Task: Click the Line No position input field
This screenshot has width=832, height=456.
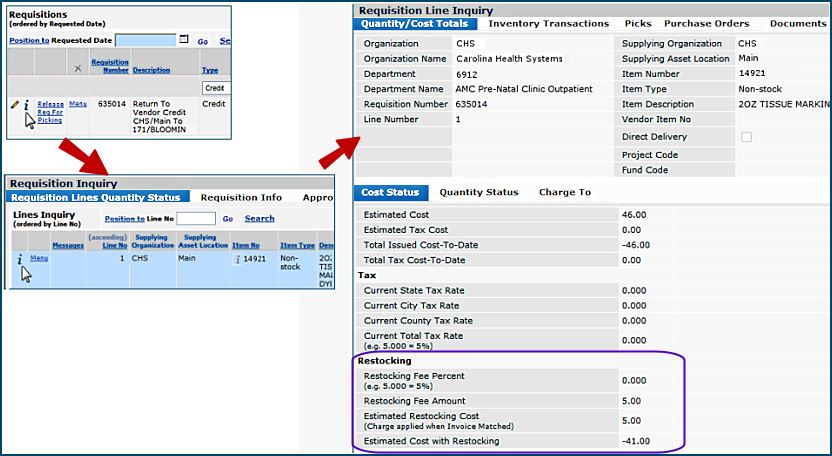Action: [196, 218]
